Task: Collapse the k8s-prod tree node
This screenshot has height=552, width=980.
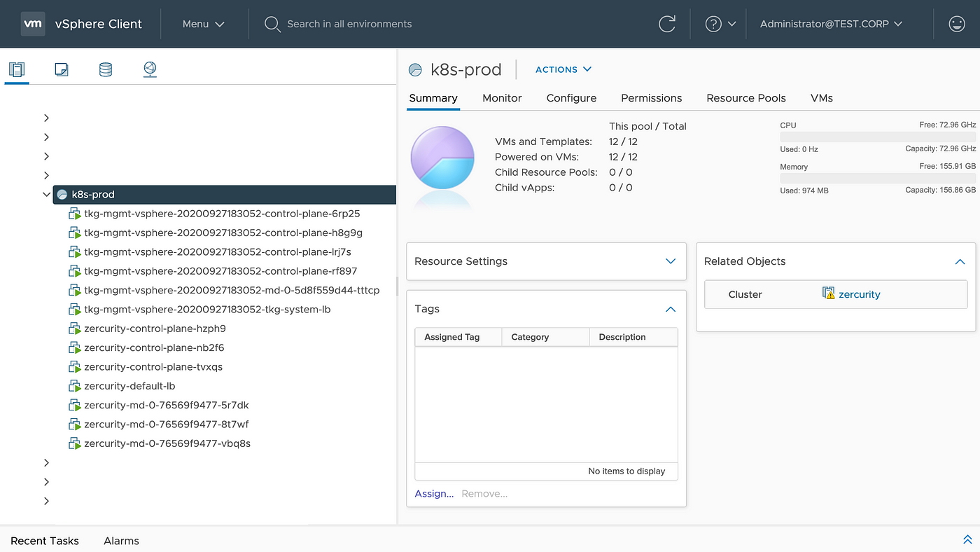Action: click(x=46, y=195)
